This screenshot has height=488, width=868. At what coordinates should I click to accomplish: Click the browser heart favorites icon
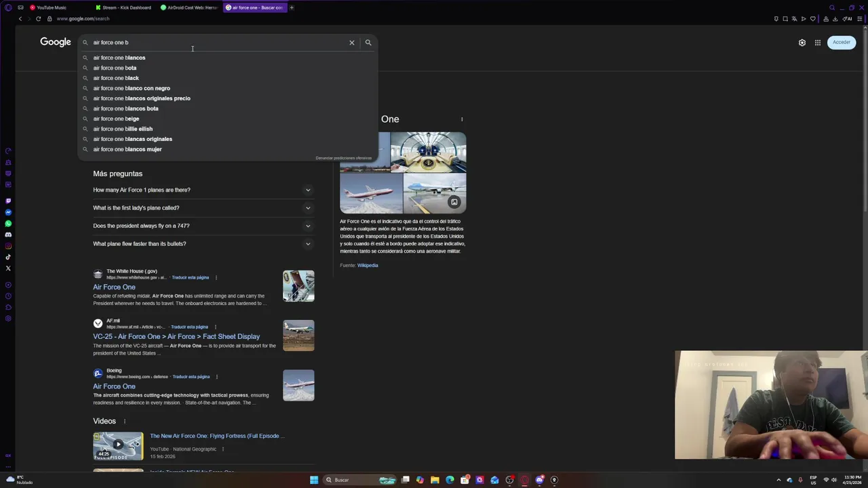coord(813,19)
